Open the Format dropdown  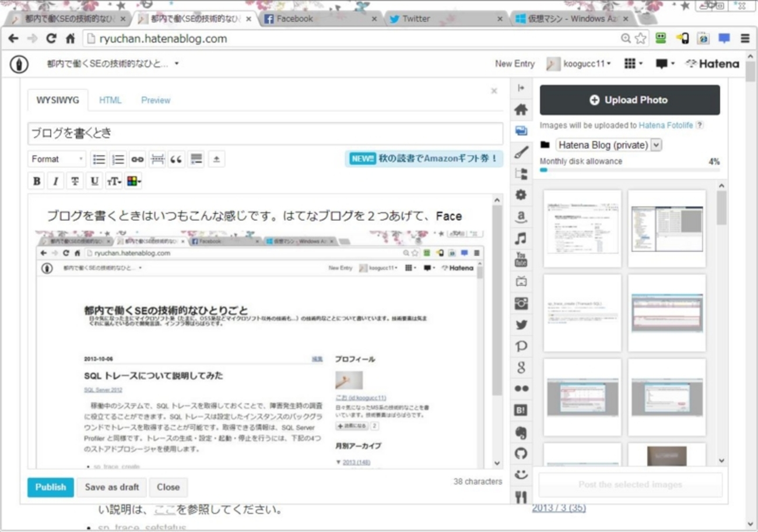point(57,159)
